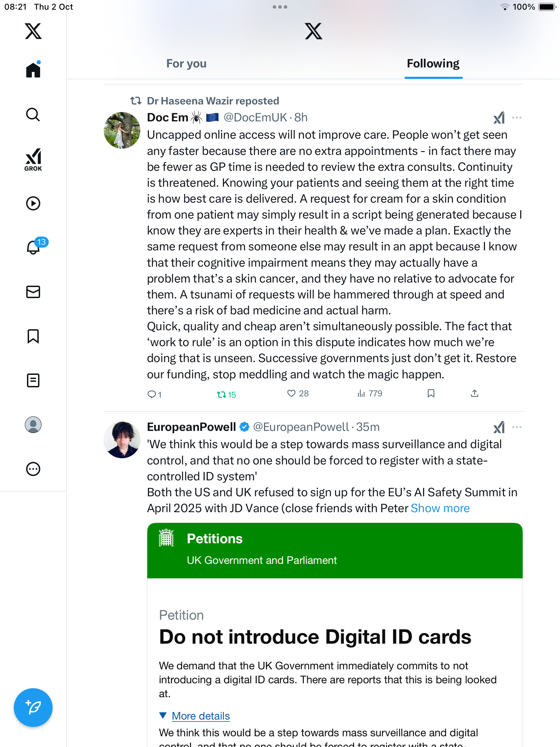Share the Doc Em post
The height and width of the screenshot is (747, 560).
pos(475,394)
